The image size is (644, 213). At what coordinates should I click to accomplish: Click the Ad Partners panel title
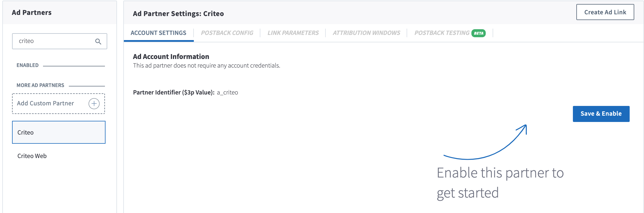pos(32,13)
